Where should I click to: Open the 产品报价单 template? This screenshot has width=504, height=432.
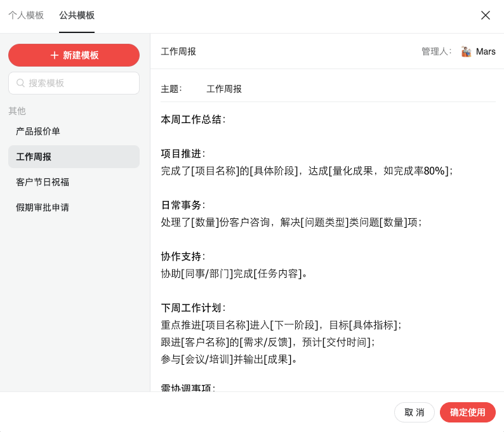38,131
